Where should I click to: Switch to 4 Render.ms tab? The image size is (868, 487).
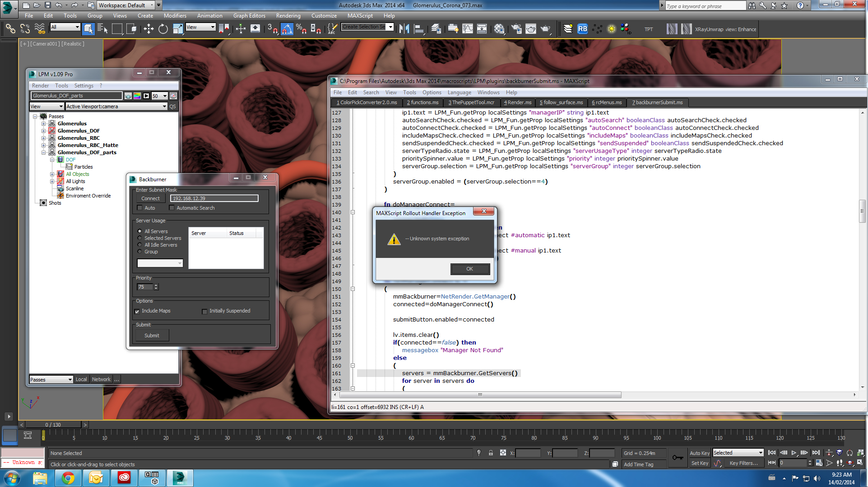[x=518, y=102]
